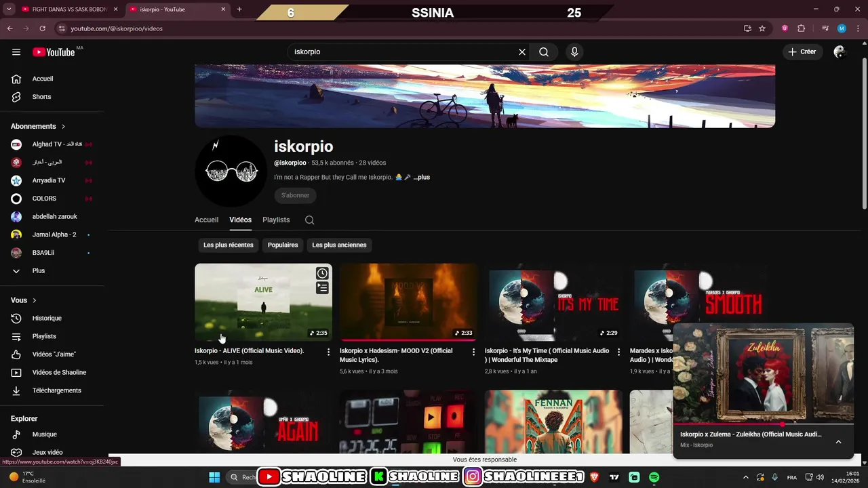Open the Iskorpio x Hadesism MOOD V2 title link
This screenshot has width=868, height=488.
tap(396, 355)
